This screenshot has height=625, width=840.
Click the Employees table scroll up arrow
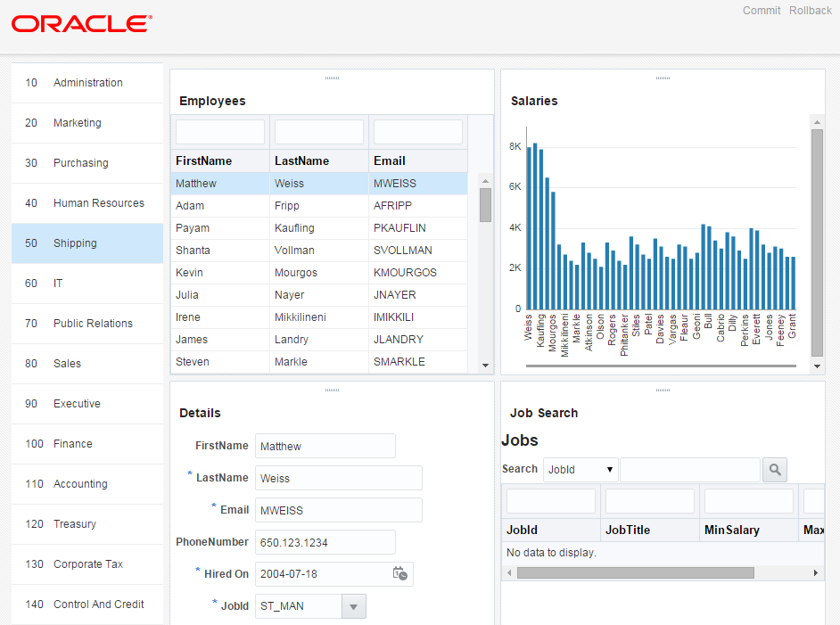click(485, 181)
